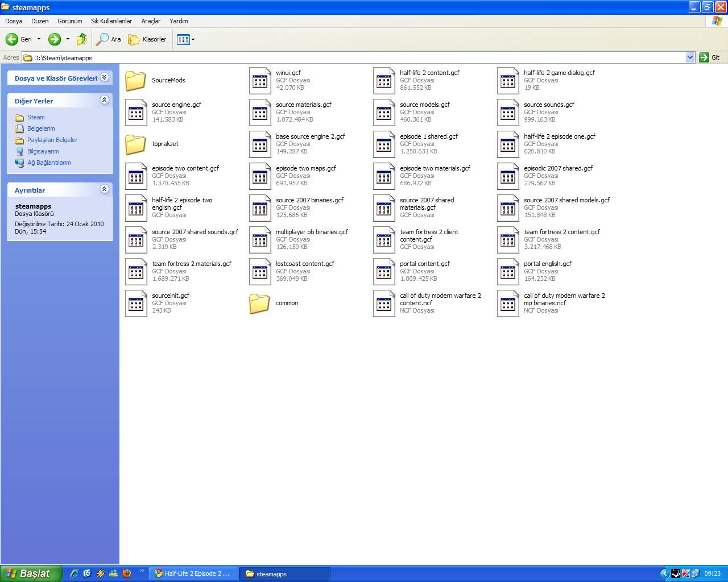Select source sounds.gcf file icon
Image resolution: width=728 pixels, height=582 pixels.
508,113
